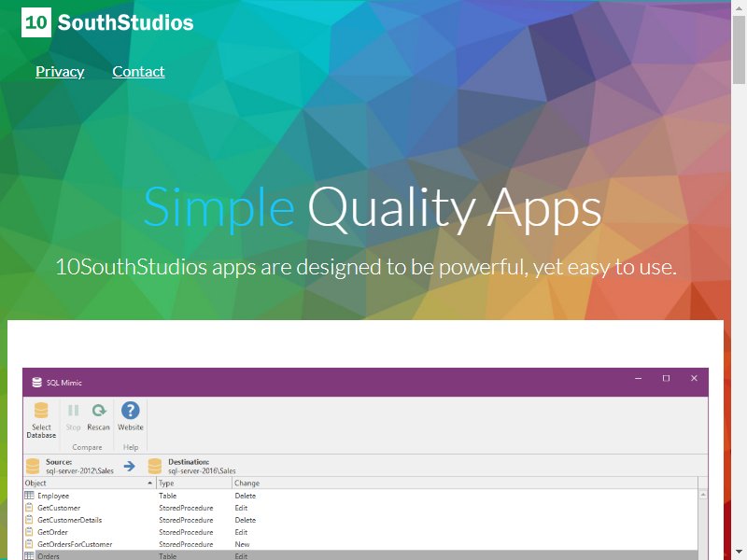Click the Rescan icon
This screenshot has height=560, width=747.
[x=99, y=411]
